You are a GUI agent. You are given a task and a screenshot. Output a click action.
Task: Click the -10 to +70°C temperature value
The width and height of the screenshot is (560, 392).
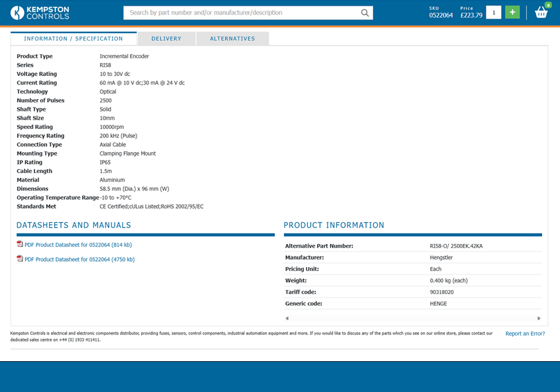click(x=116, y=198)
